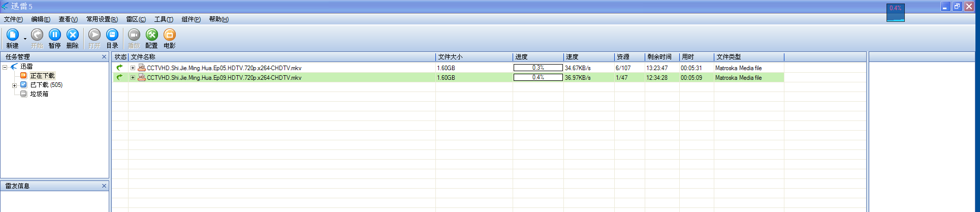Click the 13:23:47 remaining time cell

pos(657,68)
